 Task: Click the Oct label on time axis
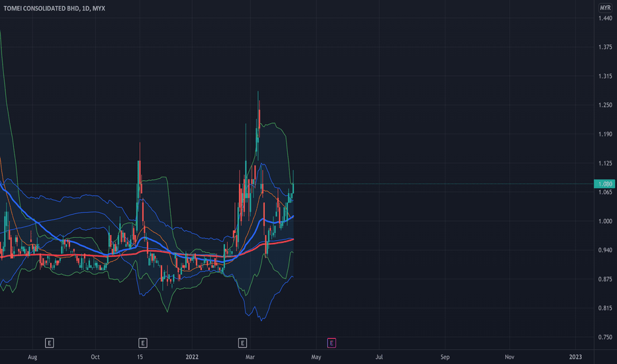[x=95, y=357]
